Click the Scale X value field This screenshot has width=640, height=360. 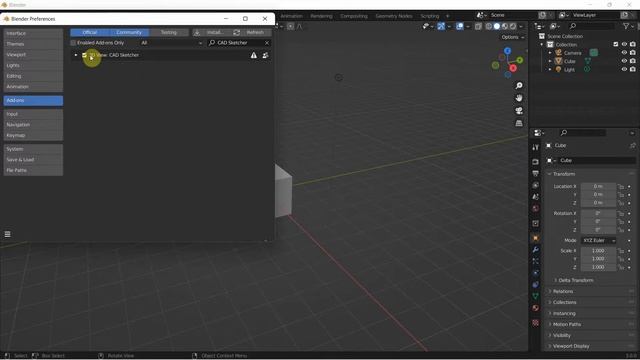(598, 251)
